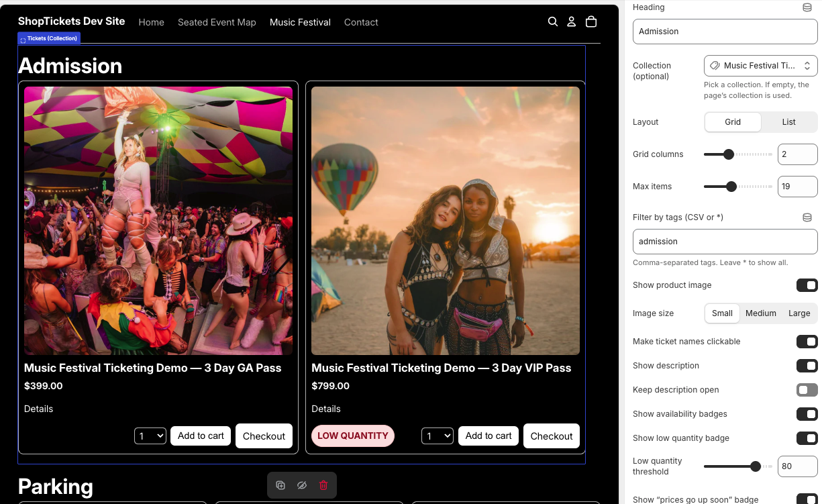
Task: Switch the Layout to List
Action: click(788, 122)
